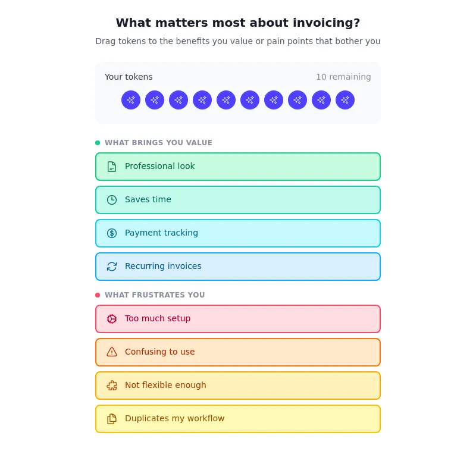
Task: Click the circular arrows icon on Recurring invoices
Action: [112, 266]
